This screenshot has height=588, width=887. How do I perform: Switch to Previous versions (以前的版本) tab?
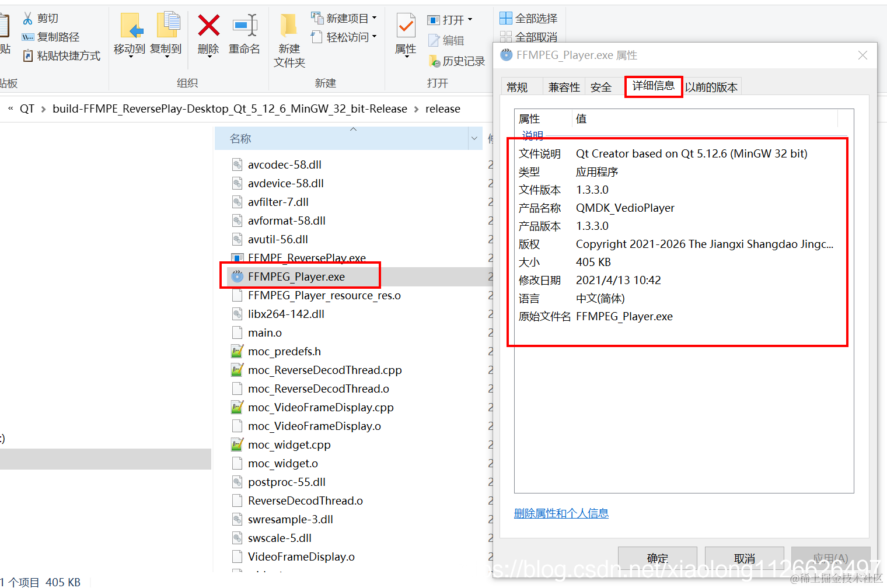pyautogui.click(x=711, y=87)
